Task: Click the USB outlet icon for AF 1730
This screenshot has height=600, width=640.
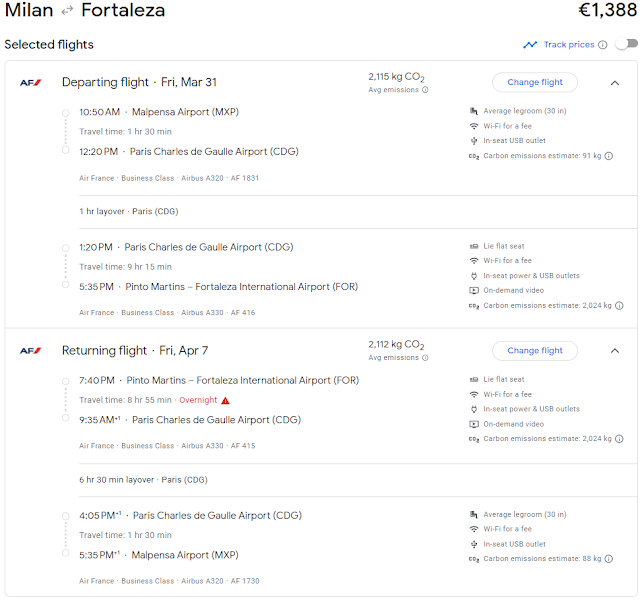Action: click(x=473, y=544)
